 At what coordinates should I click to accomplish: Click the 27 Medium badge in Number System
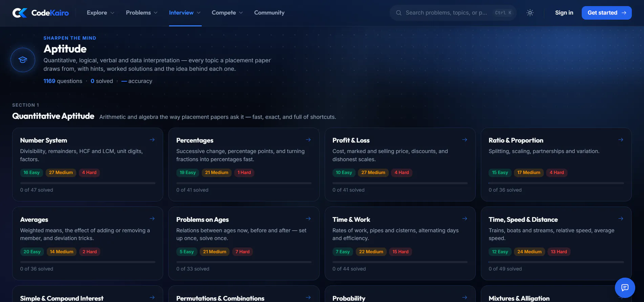click(61, 173)
